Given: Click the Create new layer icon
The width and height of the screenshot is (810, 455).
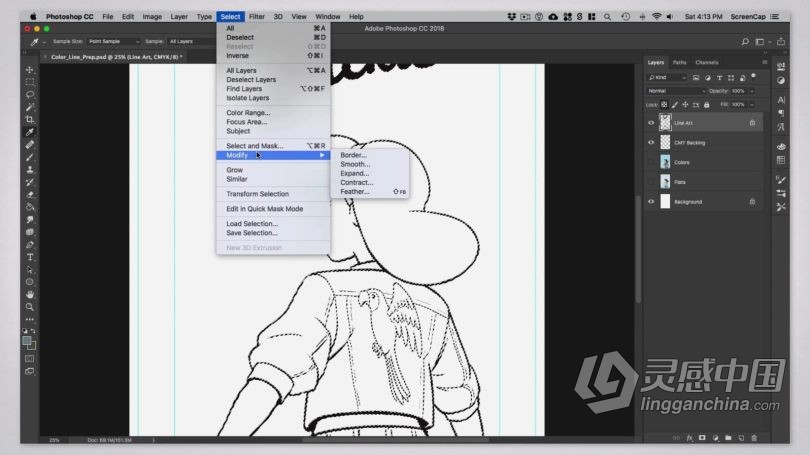Looking at the screenshot, I should click(741, 438).
